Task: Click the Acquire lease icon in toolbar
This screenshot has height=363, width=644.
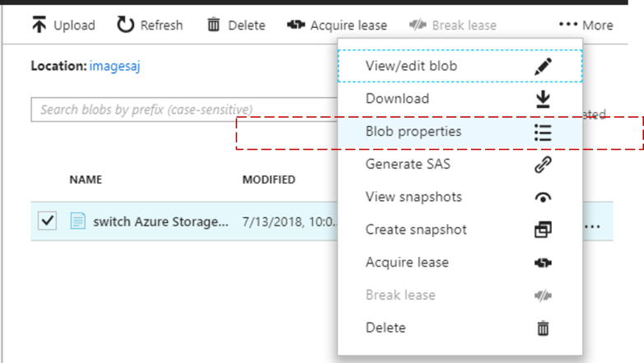Action: point(296,25)
